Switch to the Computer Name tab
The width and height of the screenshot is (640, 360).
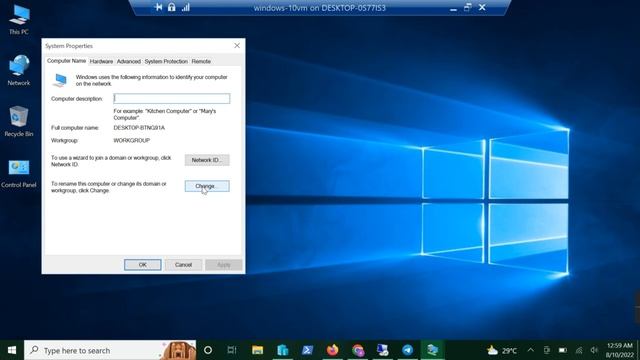[66, 61]
